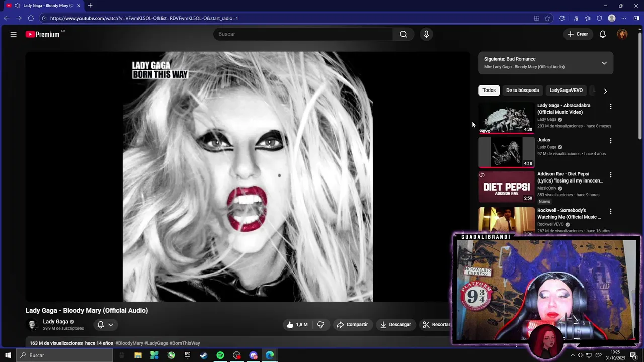Open browser settings and more ellipsis
The width and height of the screenshot is (644, 362).
[x=624, y=18]
